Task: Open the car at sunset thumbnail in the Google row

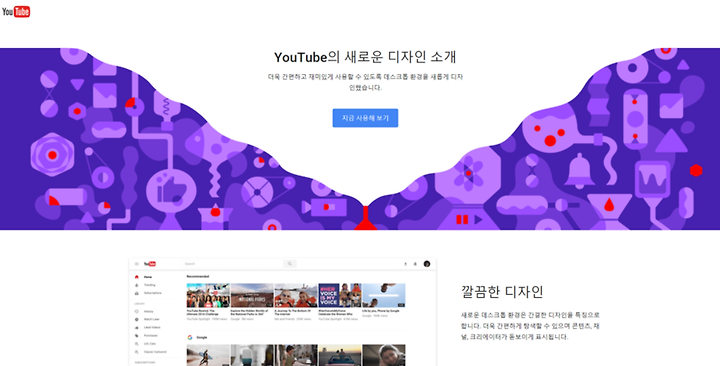Action: (340, 355)
